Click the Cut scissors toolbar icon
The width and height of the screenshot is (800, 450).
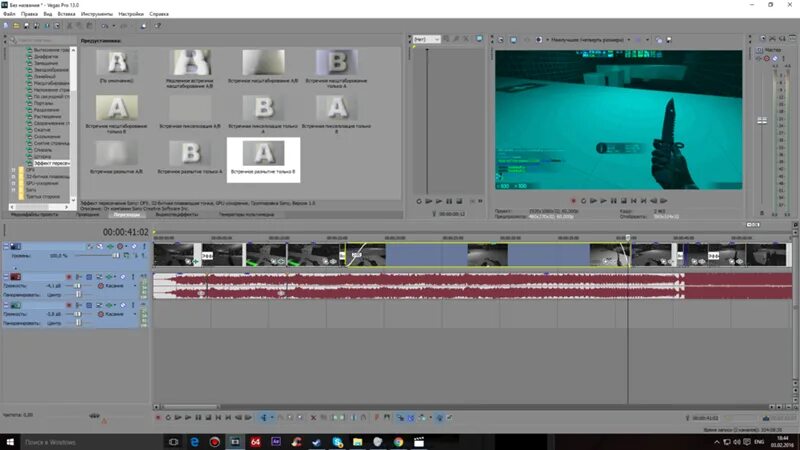pos(70,26)
